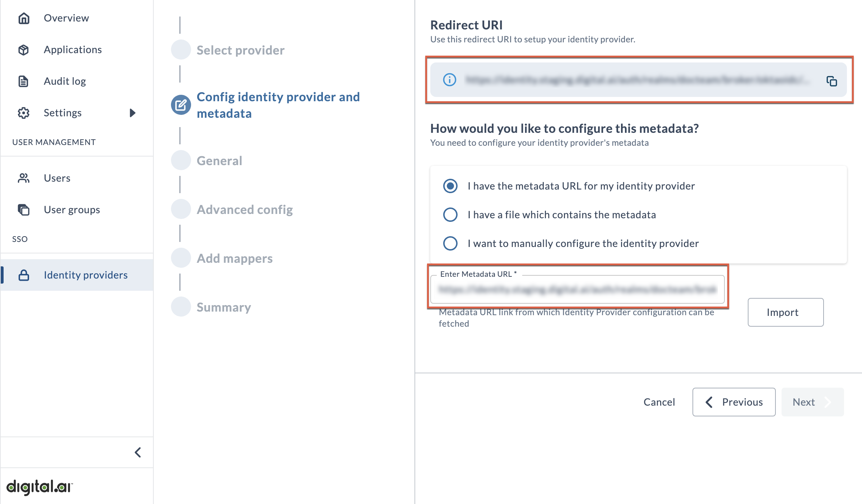Click the 'Add mappers' step label
The width and height of the screenshot is (862, 504).
pyautogui.click(x=235, y=258)
